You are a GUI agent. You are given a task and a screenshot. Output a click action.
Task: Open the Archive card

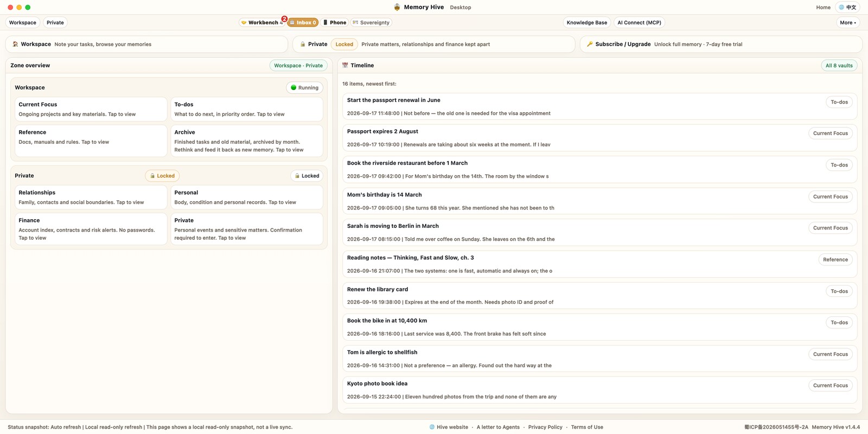click(x=246, y=141)
